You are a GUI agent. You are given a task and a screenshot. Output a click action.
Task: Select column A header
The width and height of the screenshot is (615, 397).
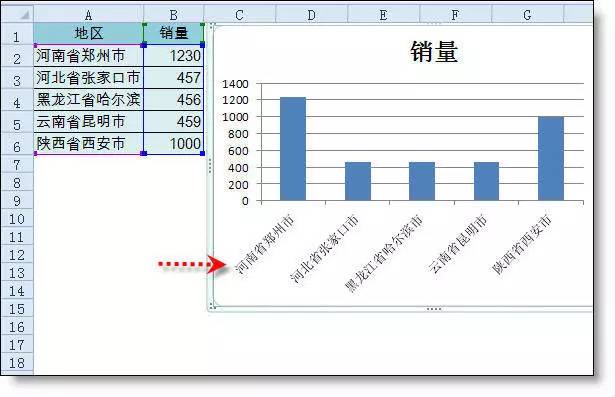tap(89, 15)
